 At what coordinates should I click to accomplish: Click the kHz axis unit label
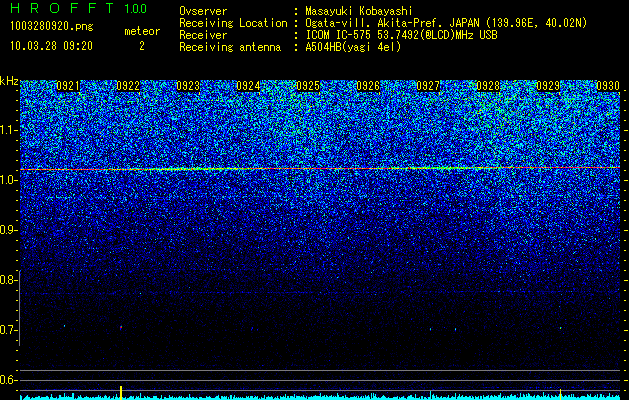coord(9,81)
